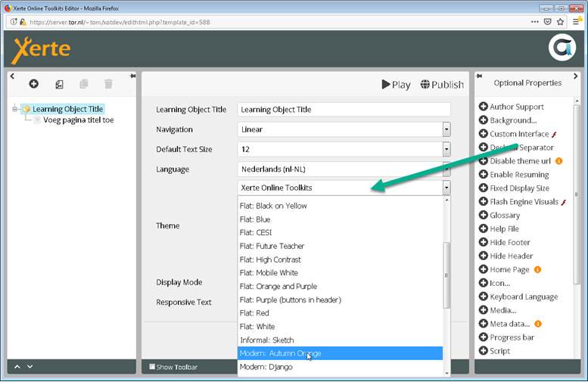
Task: Click the Learning Object Title input field
Action: pos(344,110)
